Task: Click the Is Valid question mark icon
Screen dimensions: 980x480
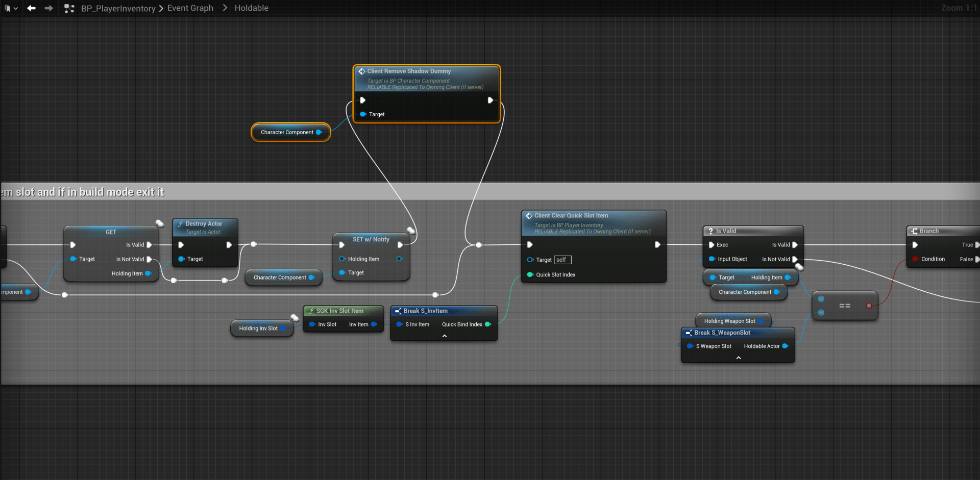Action: coord(710,231)
